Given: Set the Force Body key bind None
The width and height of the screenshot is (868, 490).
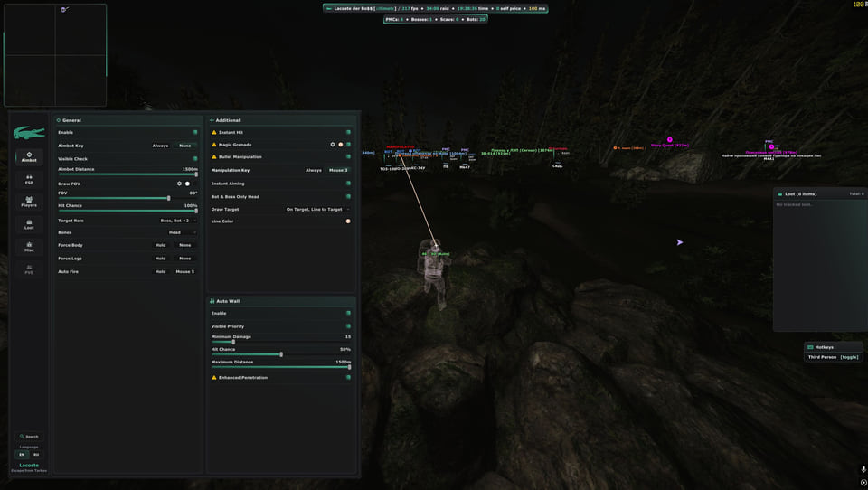Looking at the screenshot, I should tap(184, 245).
